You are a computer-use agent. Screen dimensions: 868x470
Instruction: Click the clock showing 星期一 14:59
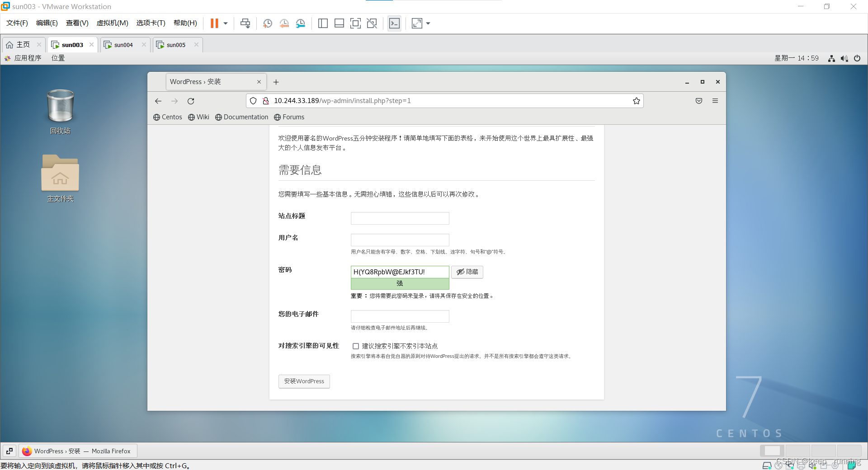(797, 58)
